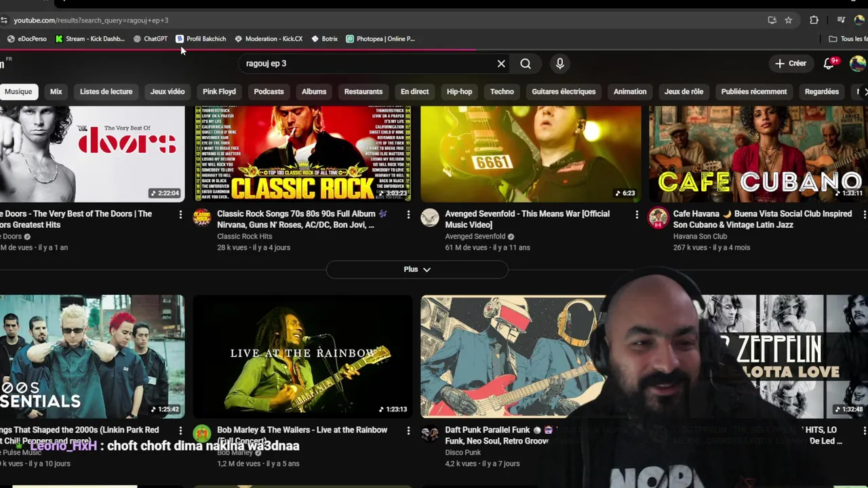The height and width of the screenshot is (488, 868).
Task: Expand the Plus show-more button
Action: point(417,269)
